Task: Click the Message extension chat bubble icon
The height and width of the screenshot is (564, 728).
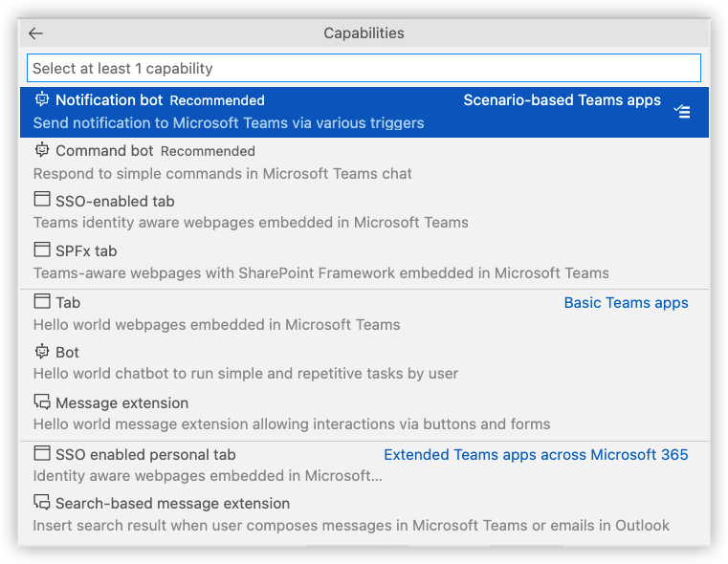Action: point(42,401)
